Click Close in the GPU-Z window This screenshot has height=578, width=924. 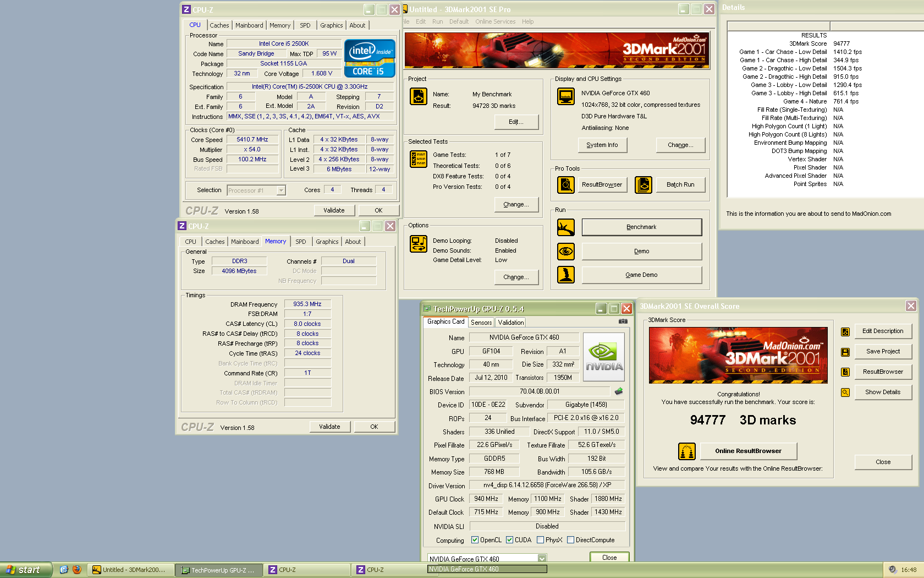point(609,558)
